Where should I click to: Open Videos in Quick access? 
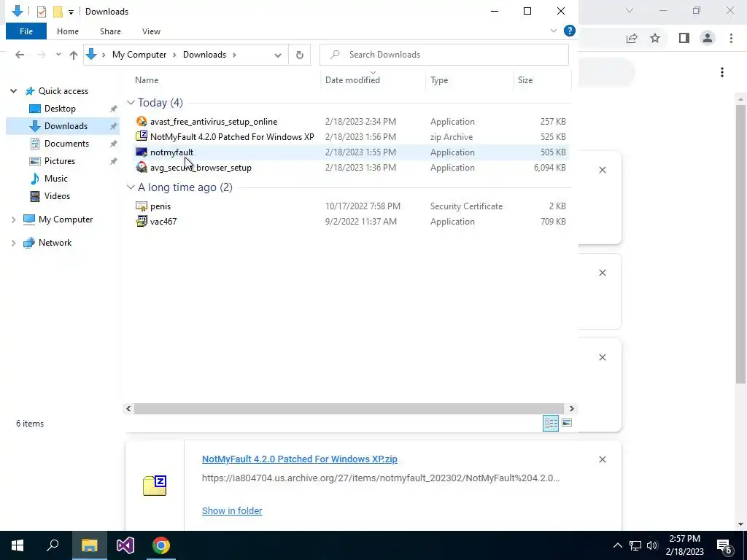(x=57, y=196)
